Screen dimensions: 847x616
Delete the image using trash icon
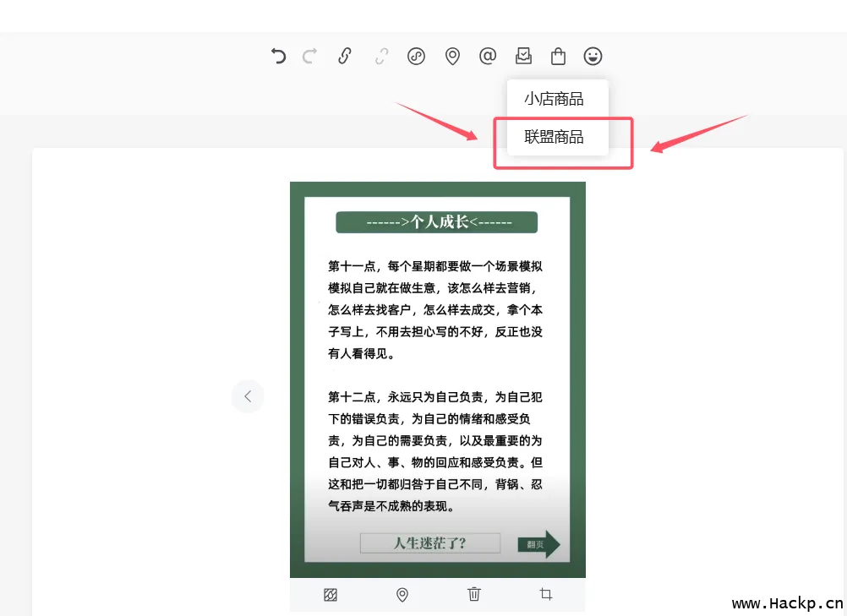(x=474, y=595)
